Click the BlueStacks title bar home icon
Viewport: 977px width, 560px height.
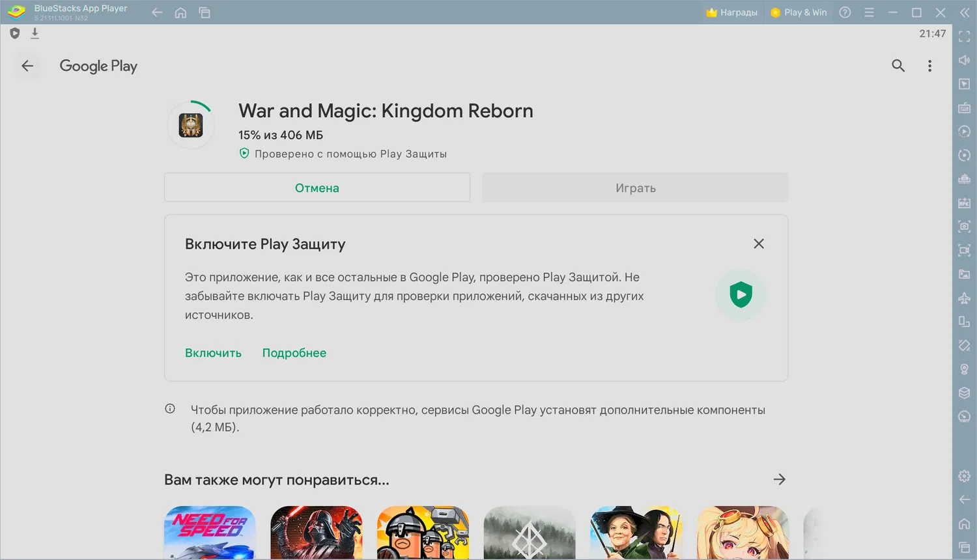coord(180,12)
